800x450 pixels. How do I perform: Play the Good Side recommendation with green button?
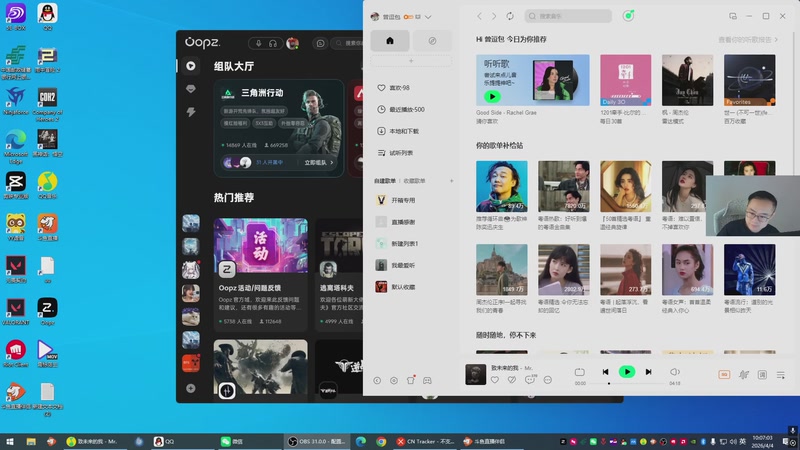(492, 96)
